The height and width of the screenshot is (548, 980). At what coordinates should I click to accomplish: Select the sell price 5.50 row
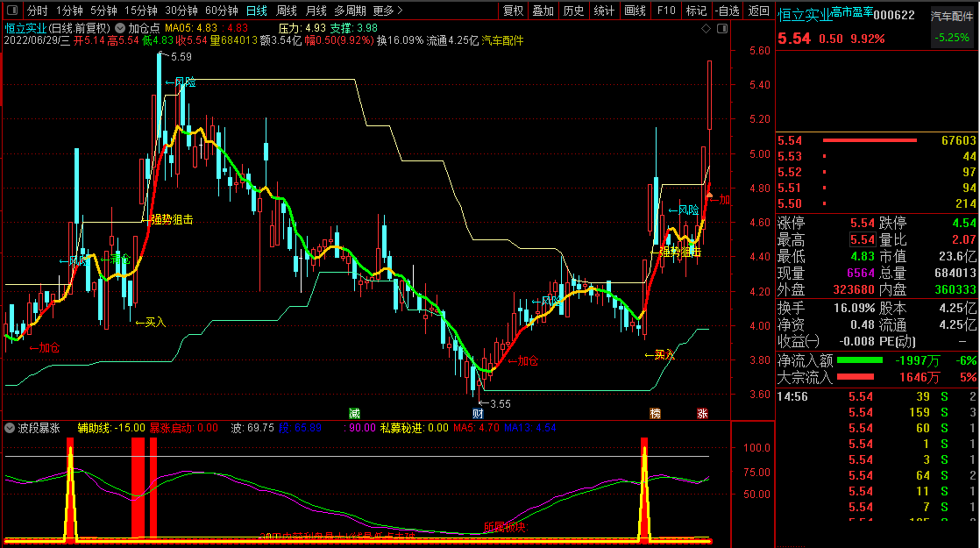pyautogui.click(x=877, y=203)
